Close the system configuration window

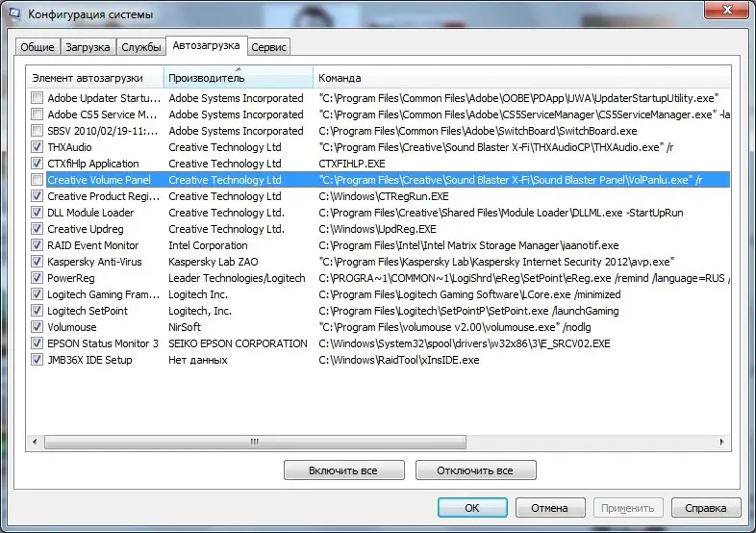(x=727, y=10)
